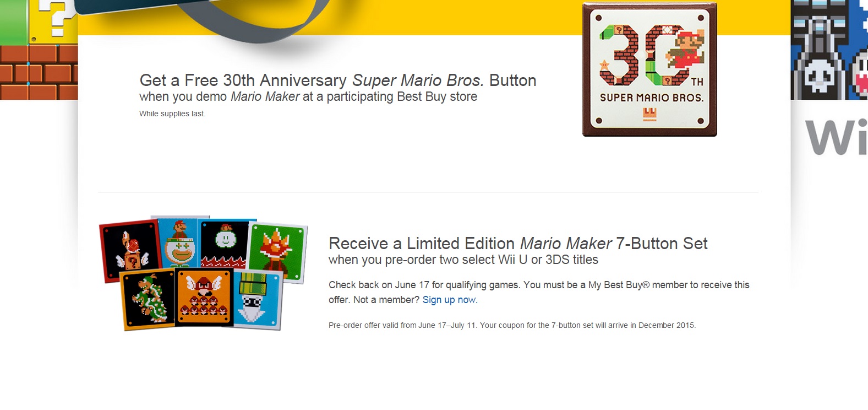Choose the red Spiny shell button on green
The image size is (868, 410).
point(277,252)
